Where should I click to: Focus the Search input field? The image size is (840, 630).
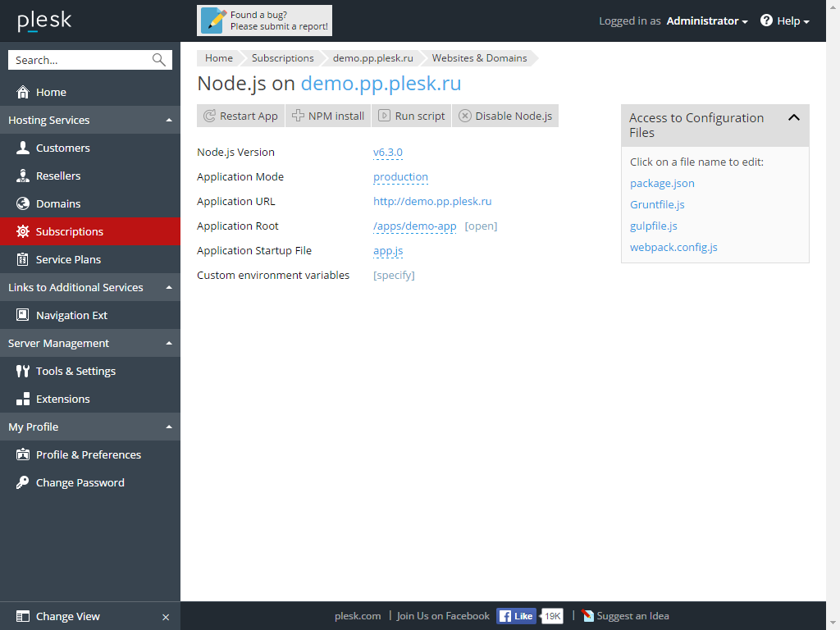pyautogui.click(x=80, y=60)
